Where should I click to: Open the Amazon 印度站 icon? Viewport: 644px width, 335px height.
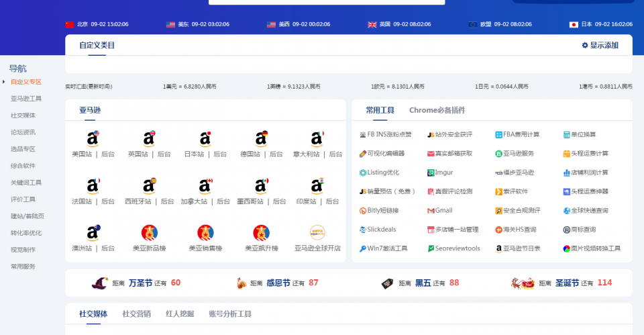click(317, 186)
